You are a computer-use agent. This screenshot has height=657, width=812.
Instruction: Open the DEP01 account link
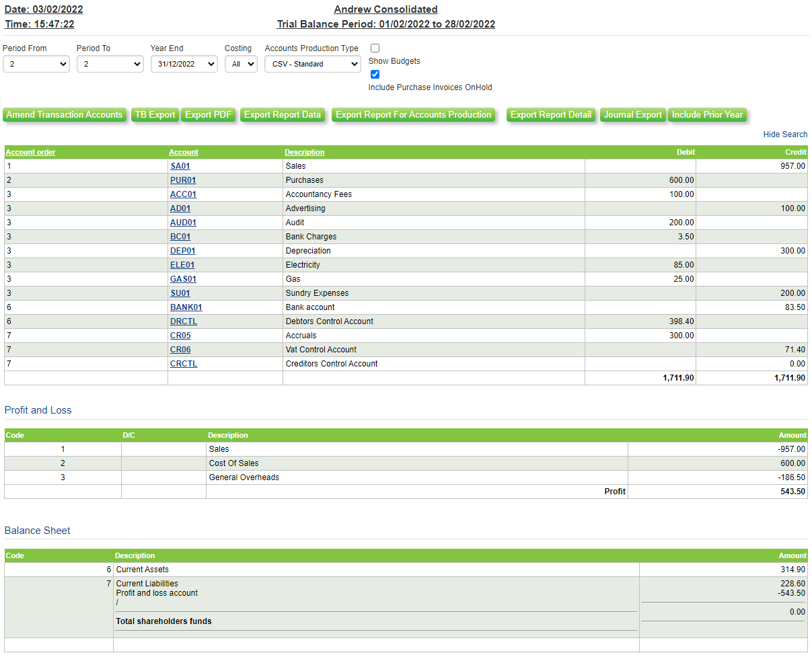point(183,251)
